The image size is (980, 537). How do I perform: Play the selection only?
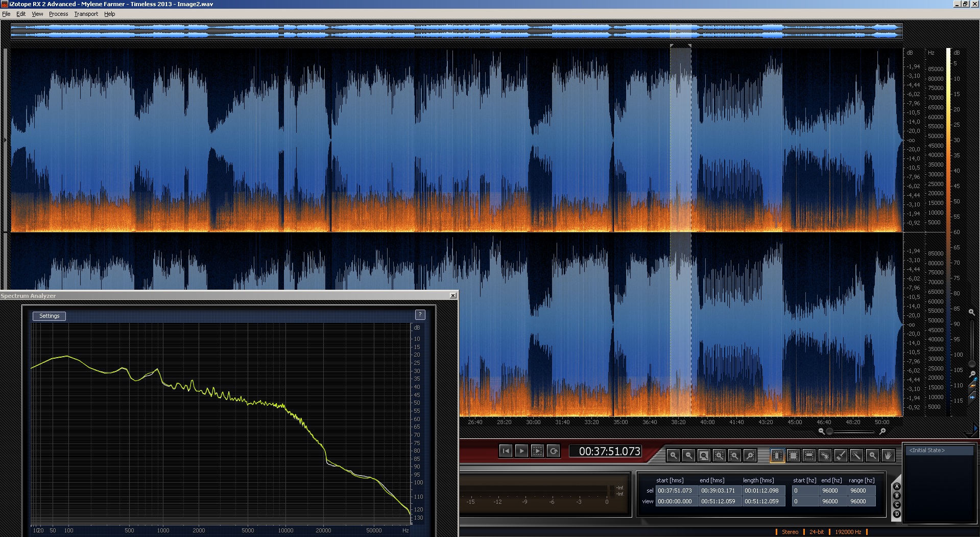[x=537, y=451]
